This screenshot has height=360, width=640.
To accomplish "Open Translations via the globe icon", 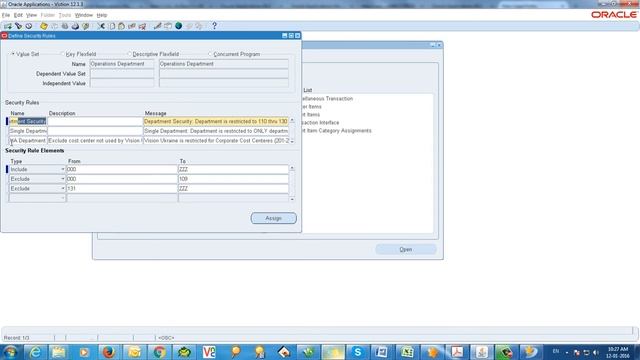I will coord(178,26).
